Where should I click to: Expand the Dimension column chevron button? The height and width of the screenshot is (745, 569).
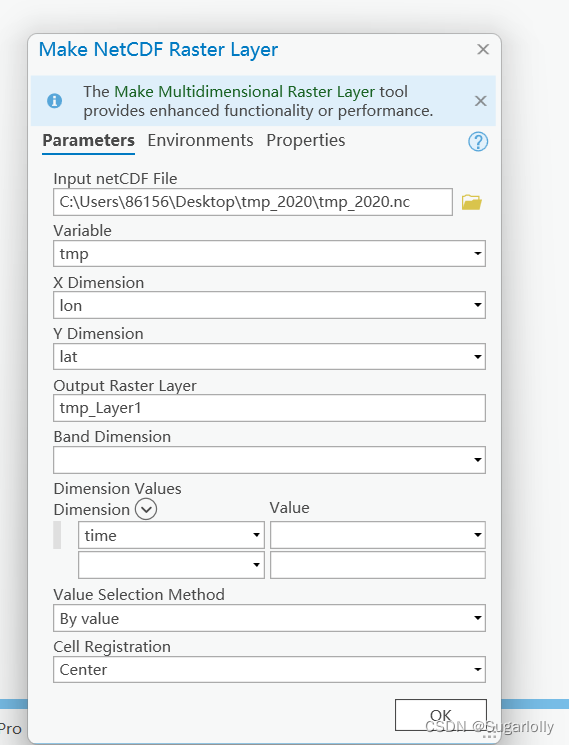click(146, 509)
